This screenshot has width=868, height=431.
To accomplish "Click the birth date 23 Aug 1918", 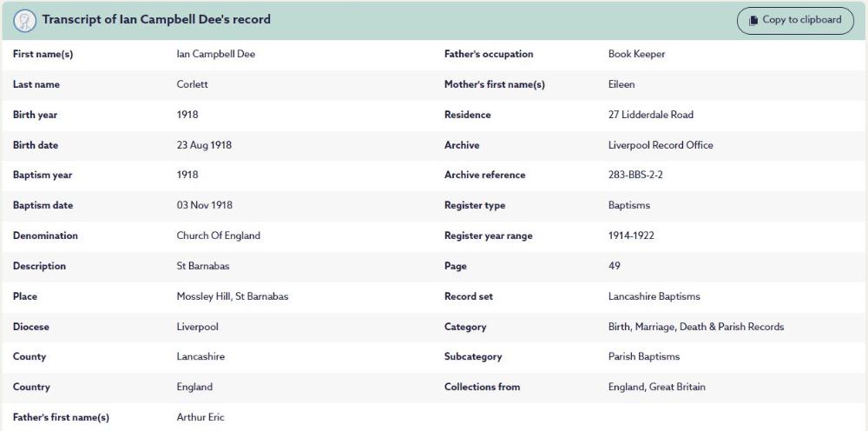I will click(204, 145).
